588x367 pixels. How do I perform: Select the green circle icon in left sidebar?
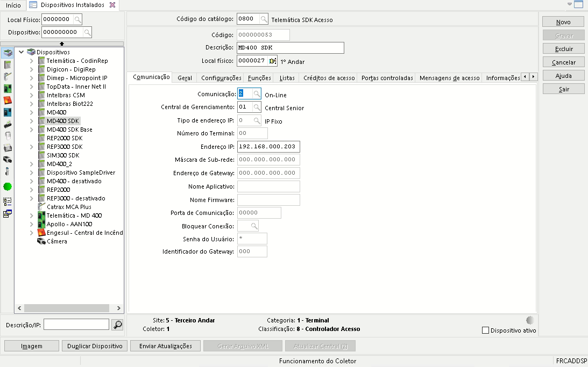[x=8, y=186]
